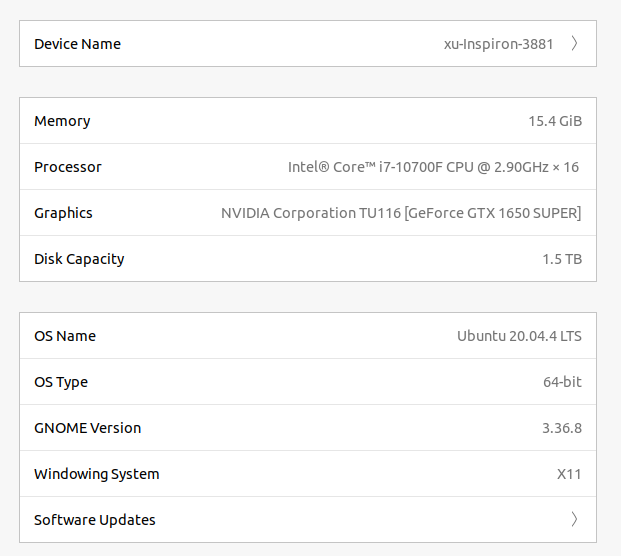Select the 64-bit OS type value
Viewport: 621px width, 556px height.
tap(562, 382)
